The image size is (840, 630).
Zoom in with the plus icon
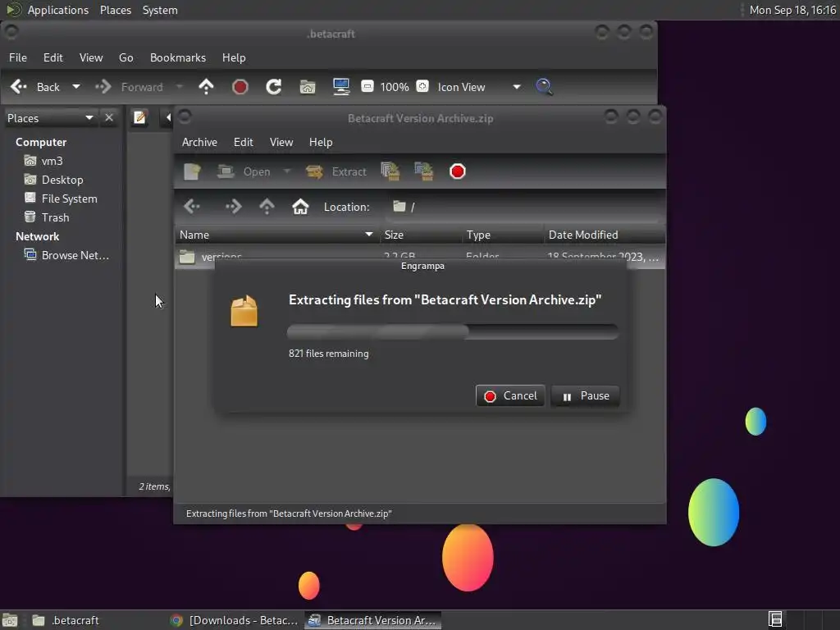[x=422, y=86]
